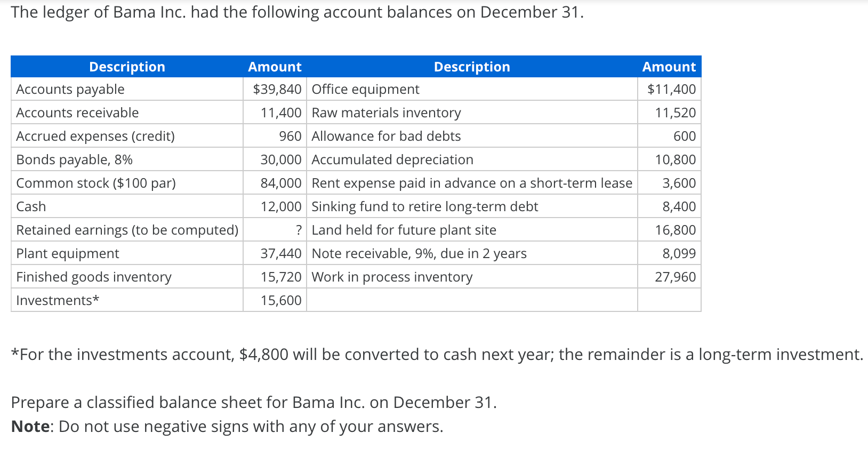
Task: Select Common stock ($100 par) cell
Action: (96, 183)
